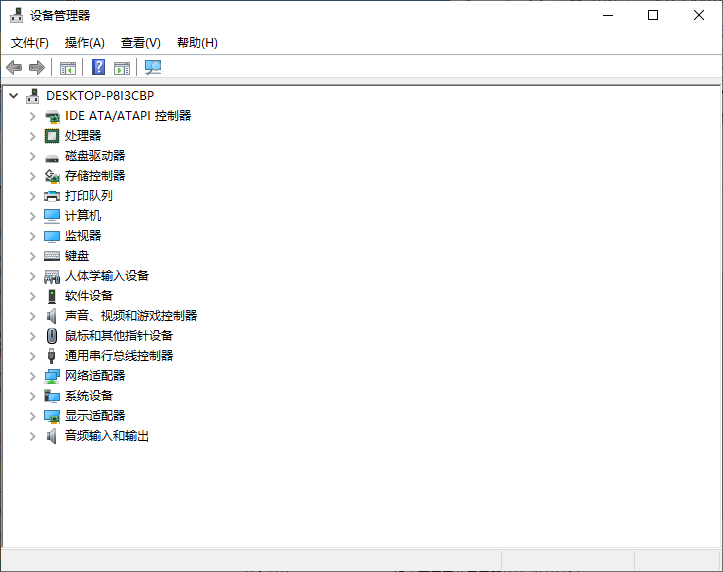Click the 通用串行总线控制器 USB icon
This screenshot has height=572, width=723.
pos(52,356)
